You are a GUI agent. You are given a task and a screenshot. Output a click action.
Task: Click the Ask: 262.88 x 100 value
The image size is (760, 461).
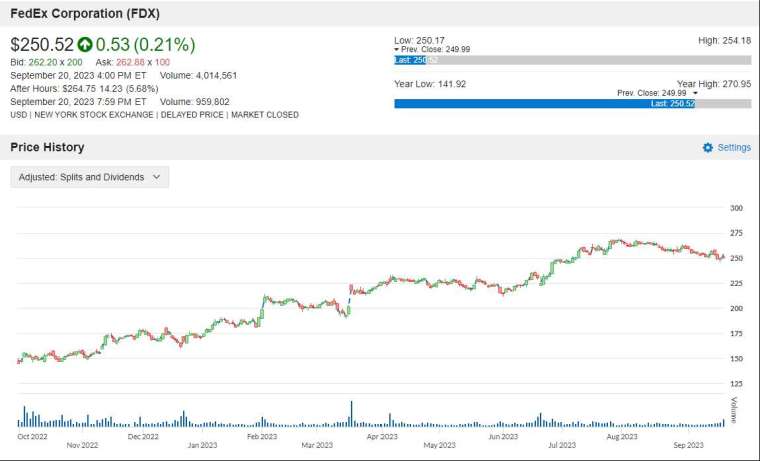click(132, 62)
